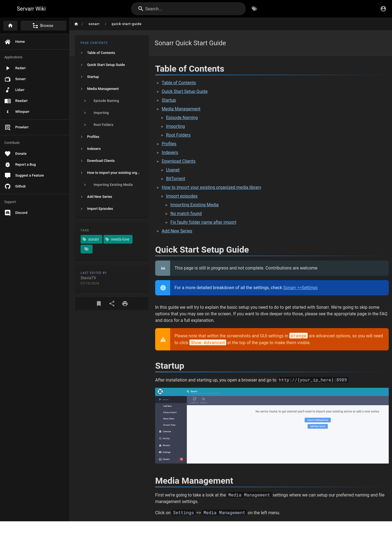Click StevieTV under last edited by
The width and height of the screenshot is (392, 545).
88,278
